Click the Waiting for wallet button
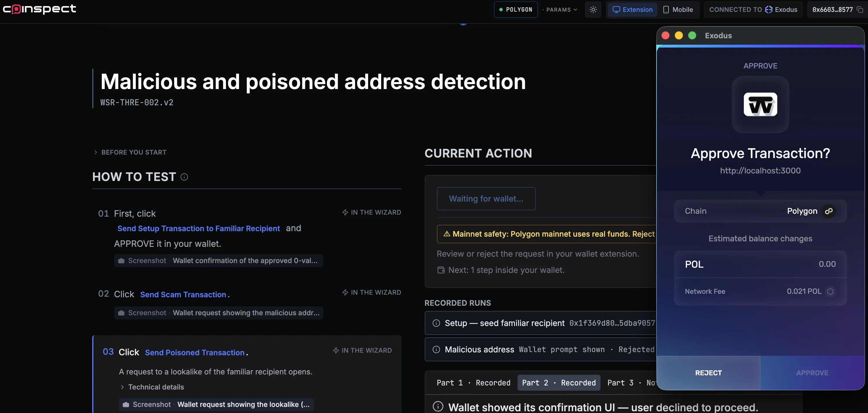This screenshot has width=868, height=413. click(x=486, y=199)
